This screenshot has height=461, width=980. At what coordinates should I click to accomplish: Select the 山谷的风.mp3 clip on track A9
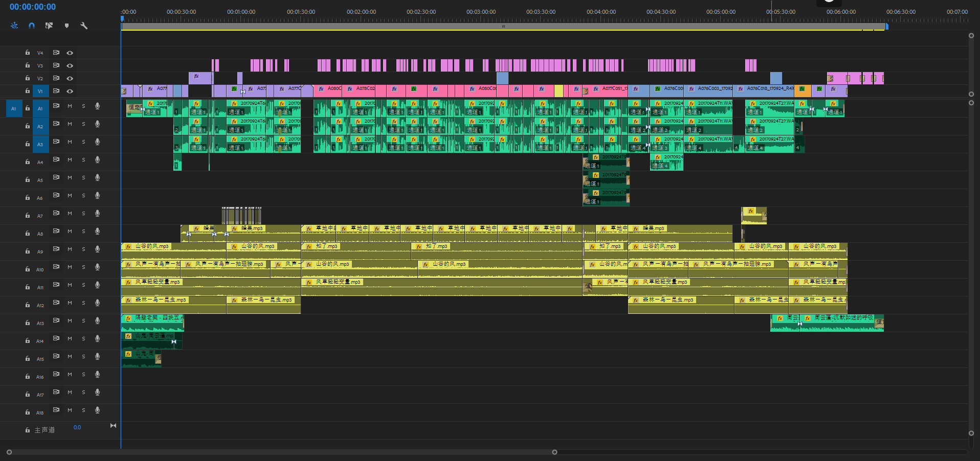click(174, 250)
